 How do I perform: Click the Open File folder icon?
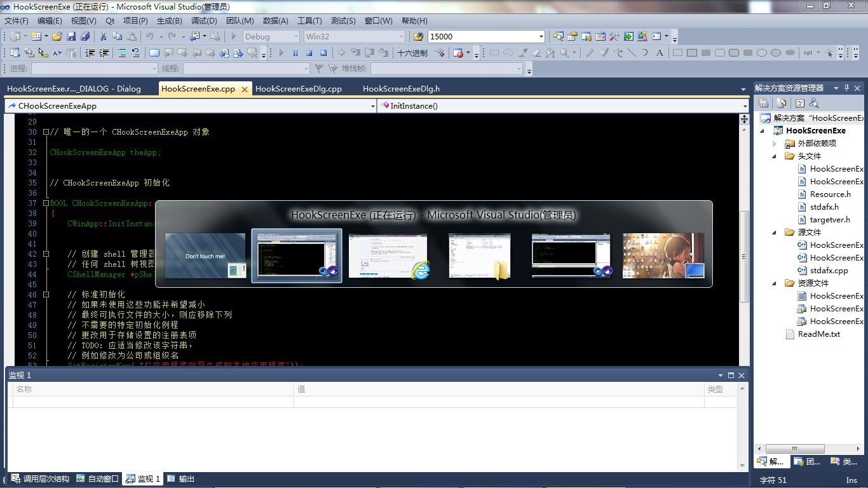[x=57, y=37]
